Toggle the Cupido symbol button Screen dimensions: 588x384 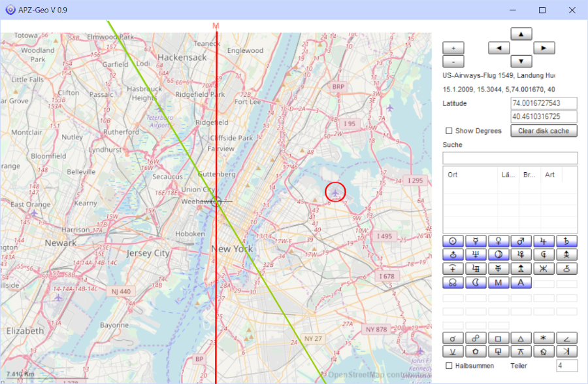(521, 255)
